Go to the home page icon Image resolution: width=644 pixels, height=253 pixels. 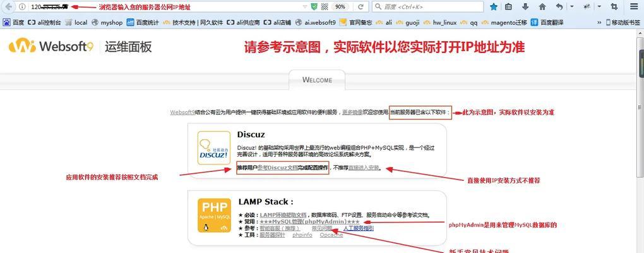(x=542, y=6)
